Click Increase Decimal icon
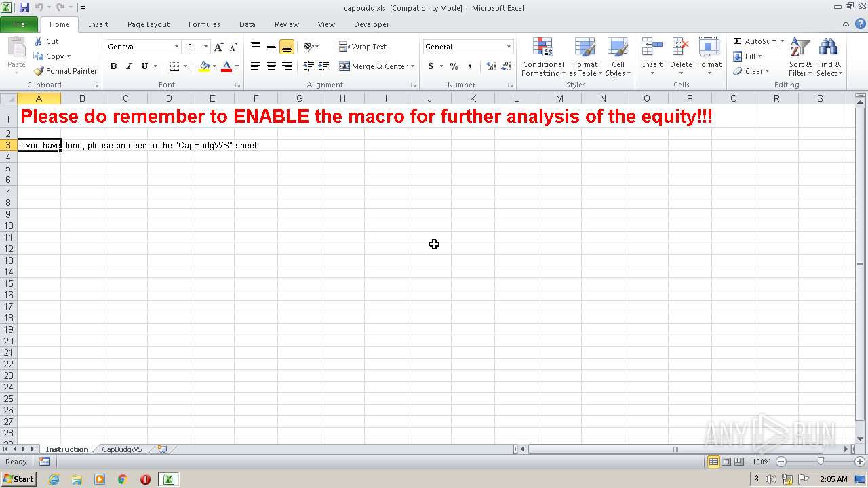 point(492,66)
